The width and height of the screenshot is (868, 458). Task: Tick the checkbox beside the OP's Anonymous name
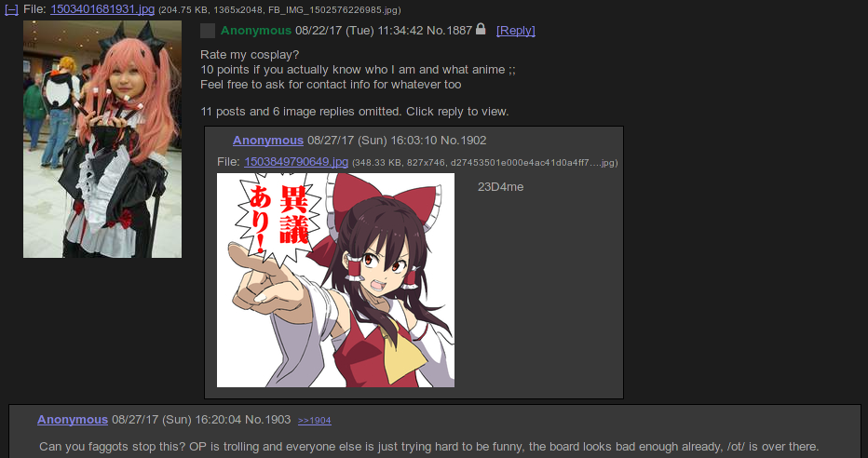[208, 31]
